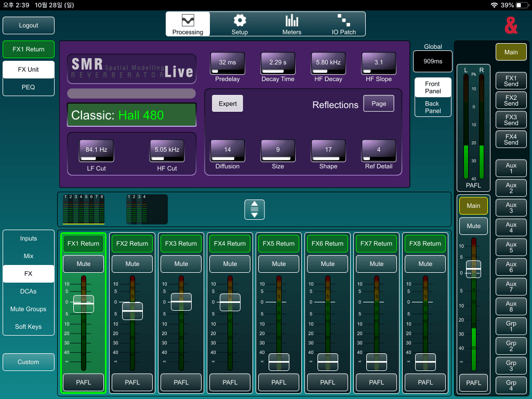Open IO Patch via the grid icon

343,24
